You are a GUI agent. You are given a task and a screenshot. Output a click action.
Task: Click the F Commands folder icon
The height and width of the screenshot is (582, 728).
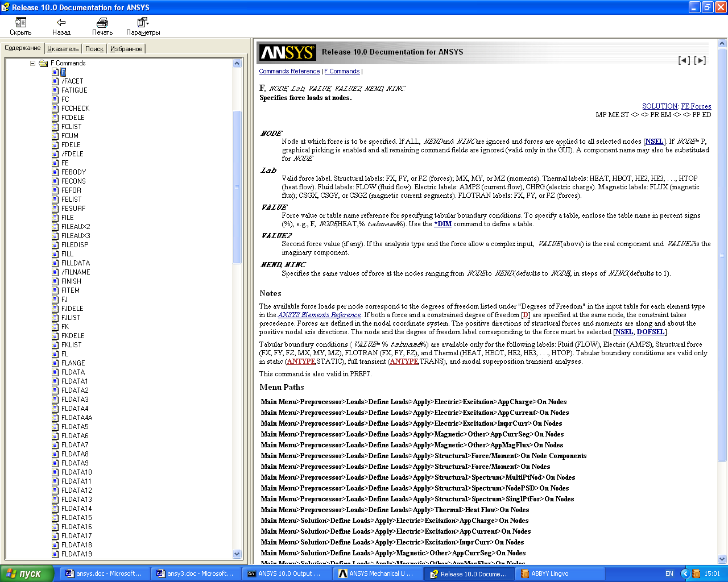43,63
